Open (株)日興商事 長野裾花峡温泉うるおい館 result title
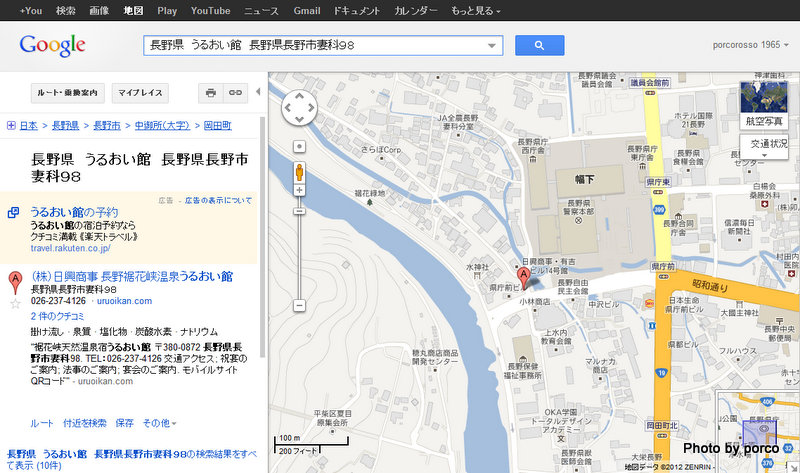Viewport: 800px width, 473px height. 132,277
